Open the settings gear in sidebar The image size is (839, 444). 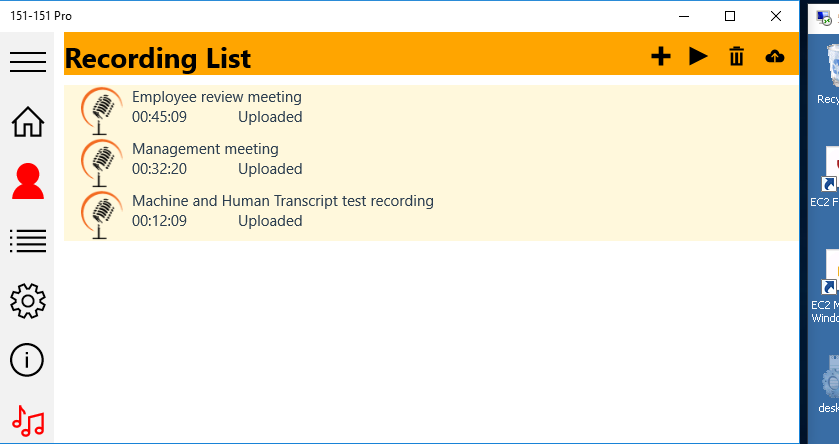tap(28, 300)
